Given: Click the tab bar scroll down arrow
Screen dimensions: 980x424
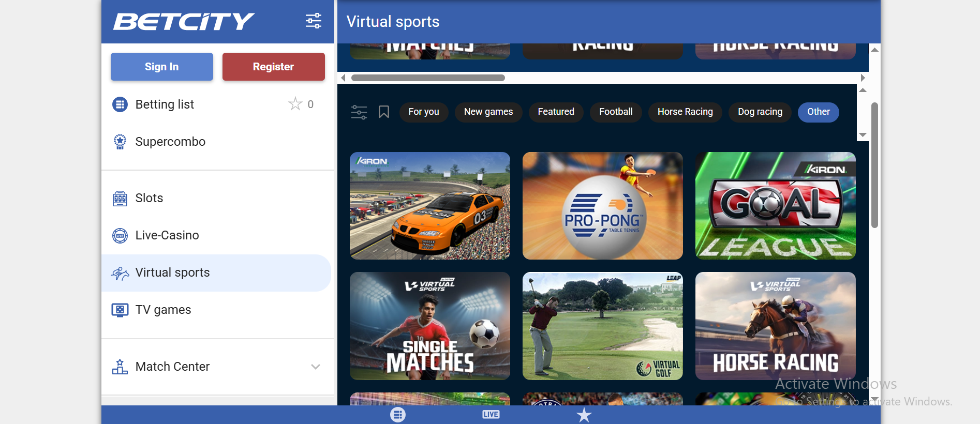Looking at the screenshot, I should [863, 135].
